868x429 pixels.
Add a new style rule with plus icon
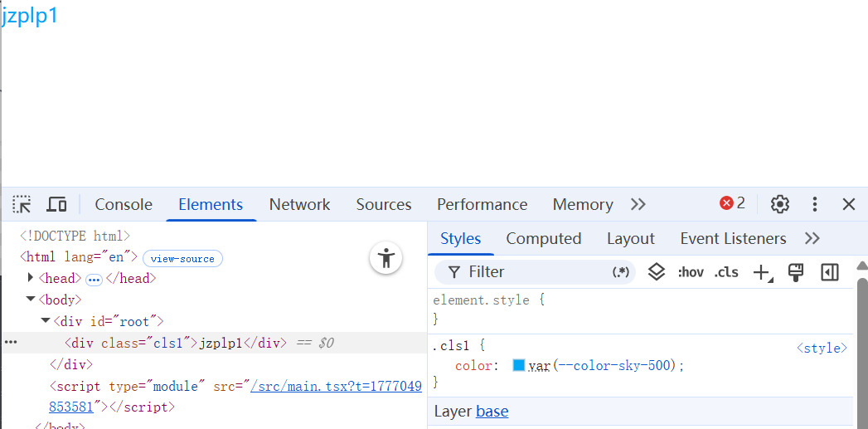(763, 273)
